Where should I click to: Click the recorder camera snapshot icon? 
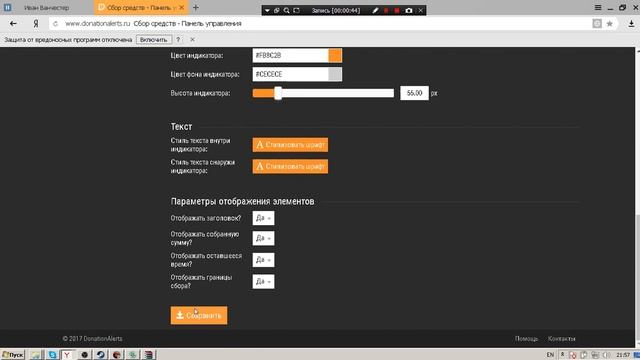(409, 10)
